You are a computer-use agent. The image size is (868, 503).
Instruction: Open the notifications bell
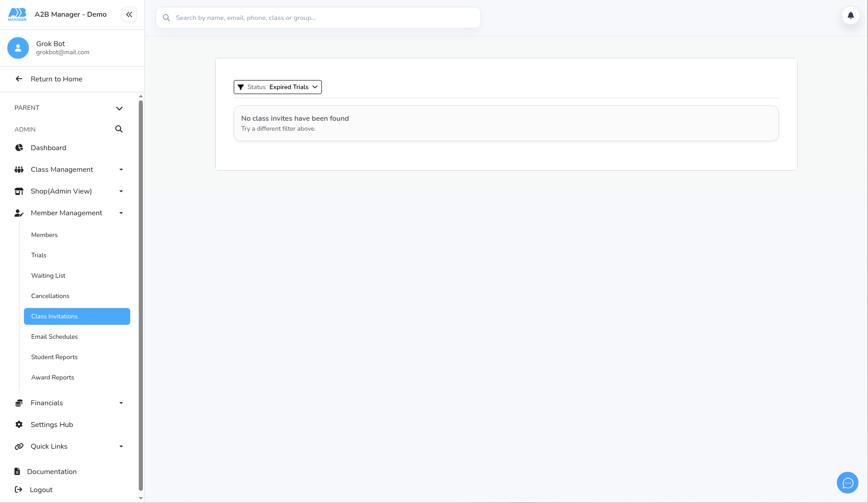point(850,15)
